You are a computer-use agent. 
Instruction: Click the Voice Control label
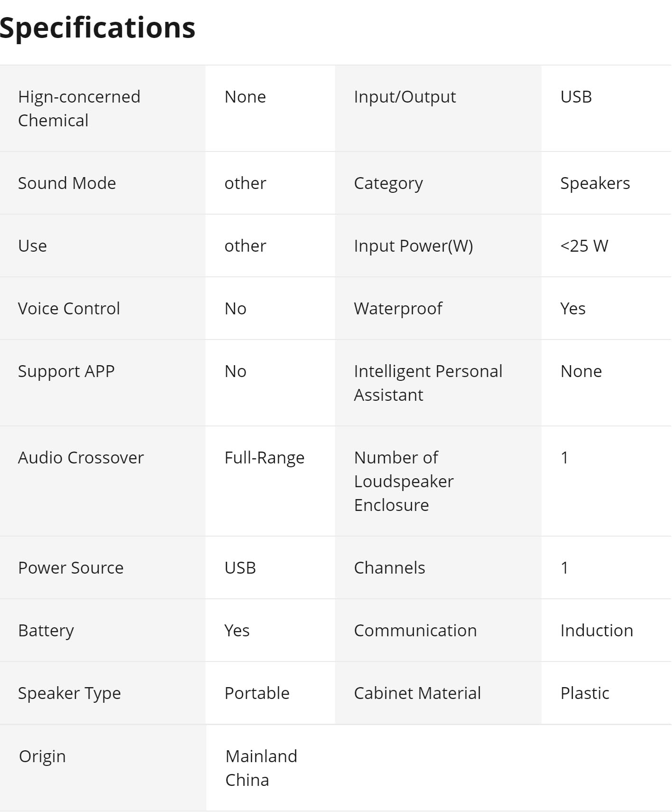point(69,309)
